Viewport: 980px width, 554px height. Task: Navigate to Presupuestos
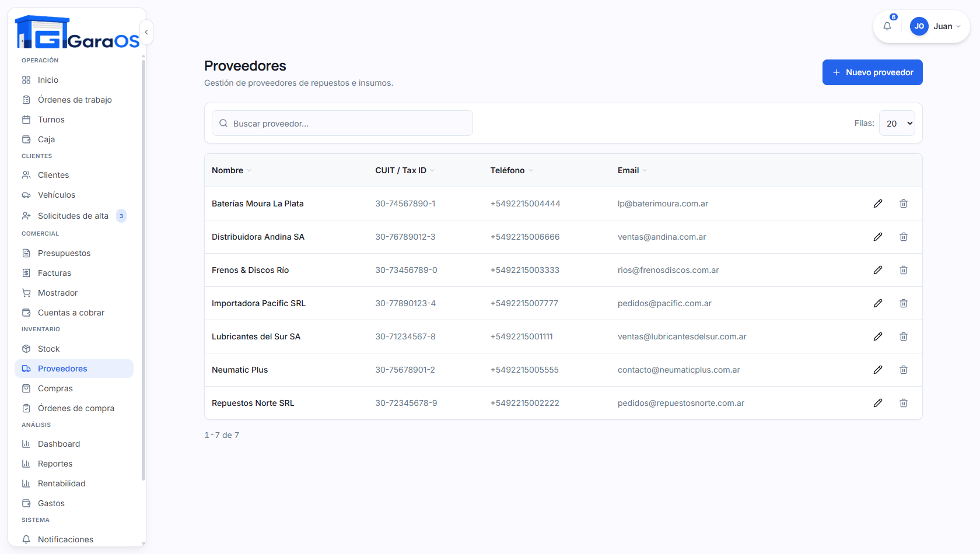(x=74, y=253)
